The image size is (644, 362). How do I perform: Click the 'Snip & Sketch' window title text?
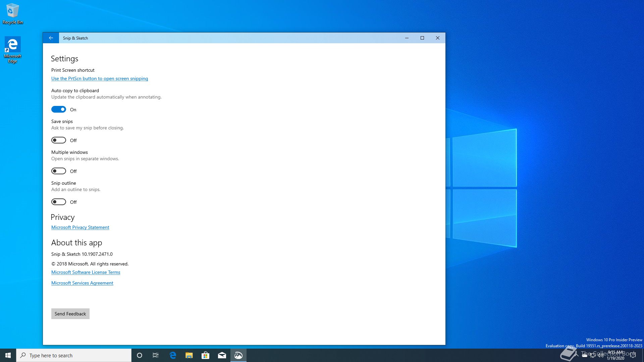click(x=75, y=38)
